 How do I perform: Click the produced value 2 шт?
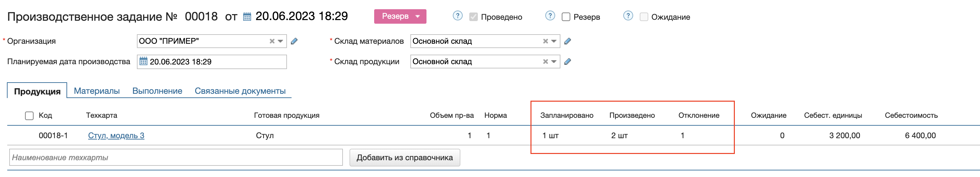pyautogui.click(x=619, y=136)
